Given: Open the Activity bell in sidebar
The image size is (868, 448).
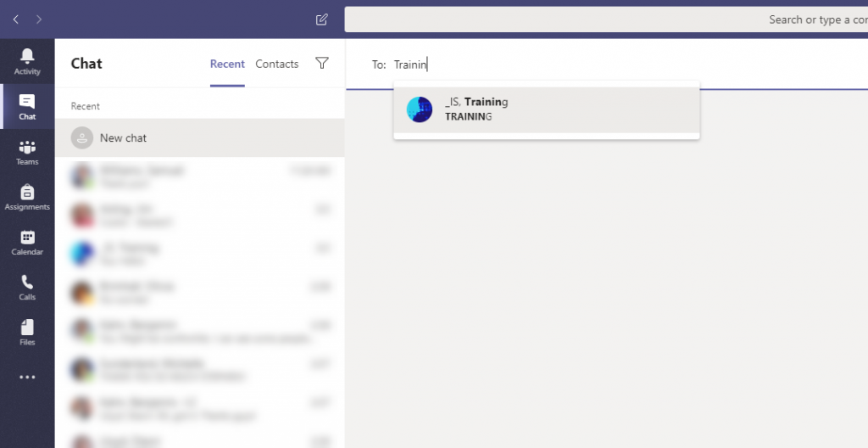Looking at the screenshot, I should tap(27, 62).
